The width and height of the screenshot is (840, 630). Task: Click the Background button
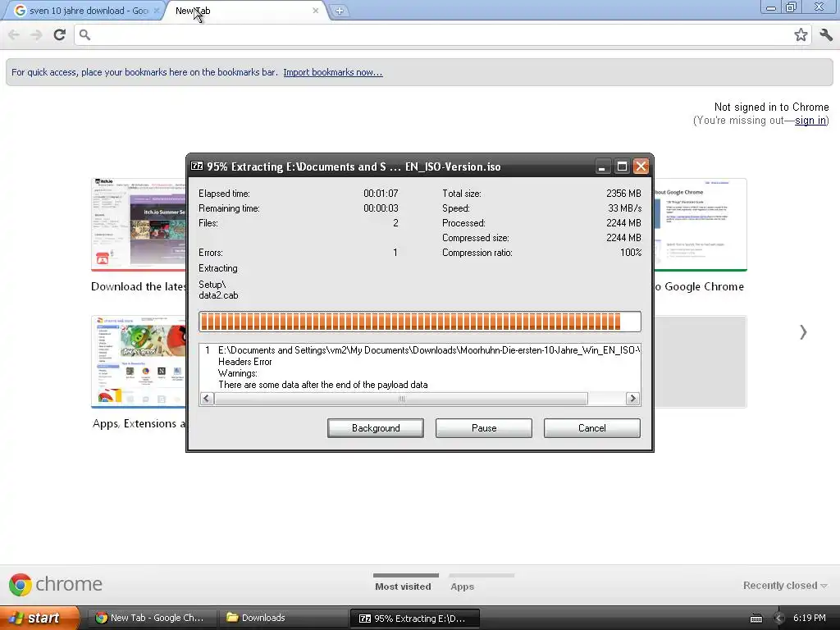point(376,428)
